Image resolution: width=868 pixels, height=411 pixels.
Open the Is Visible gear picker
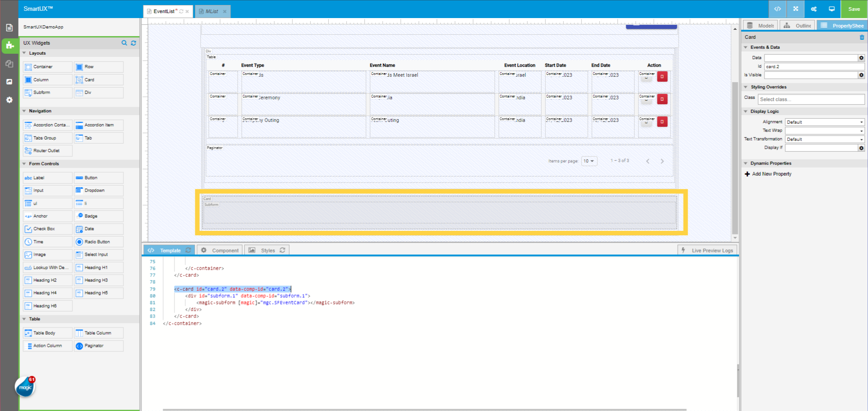[861, 75]
